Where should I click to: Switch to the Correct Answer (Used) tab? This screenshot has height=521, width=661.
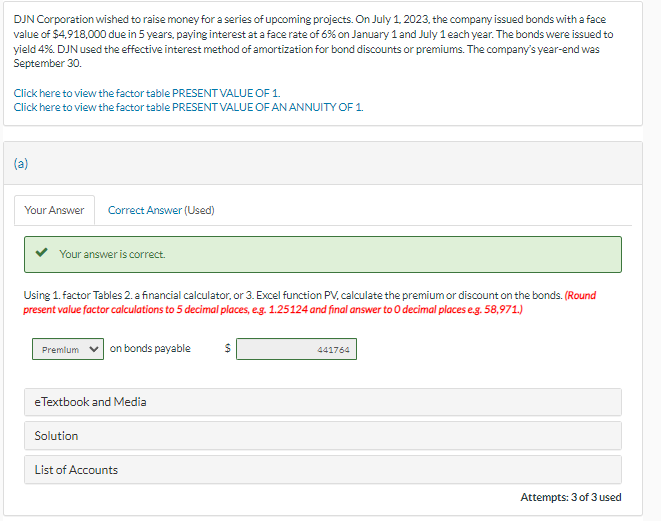pyautogui.click(x=161, y=210)
